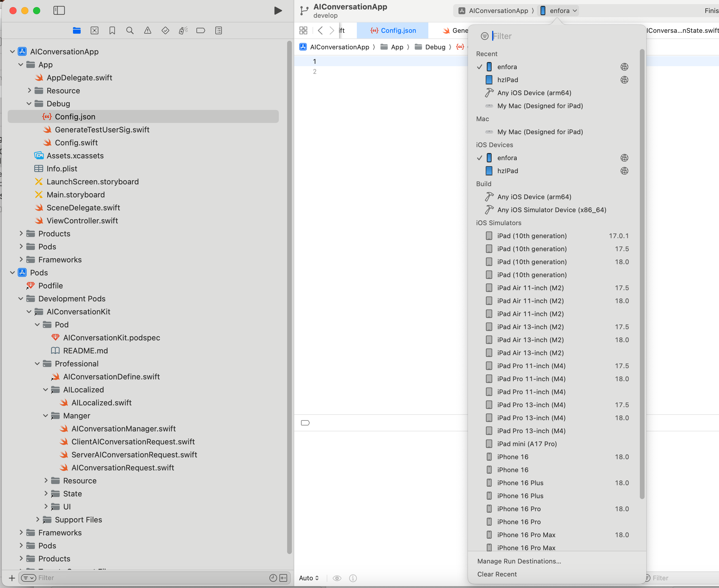Open the Test navigator diamond icon
The image size is (719, 588).
(x=165, y=30)
